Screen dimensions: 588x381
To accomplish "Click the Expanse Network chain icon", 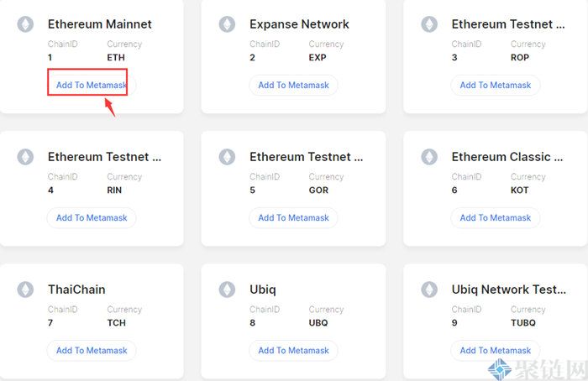I will point(227,24).
